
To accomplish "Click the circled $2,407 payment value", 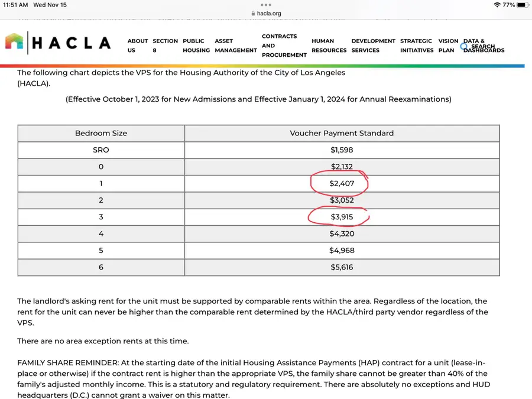I will tap(342, 184).
